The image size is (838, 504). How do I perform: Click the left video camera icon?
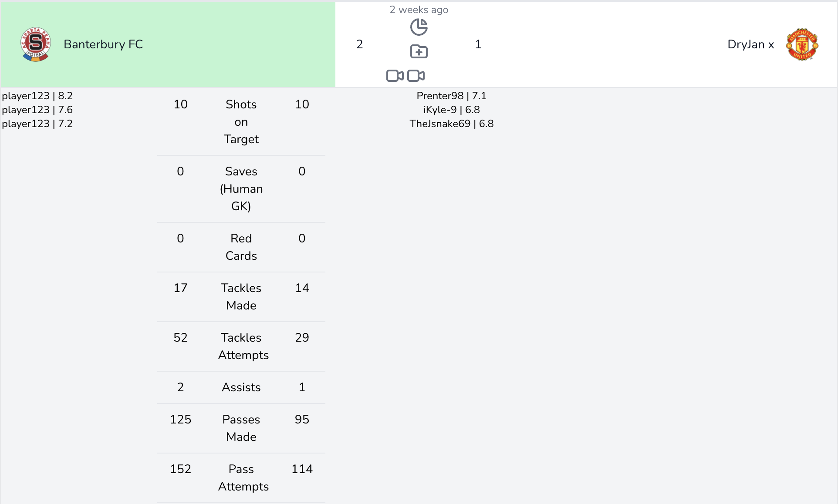[395, 76]
